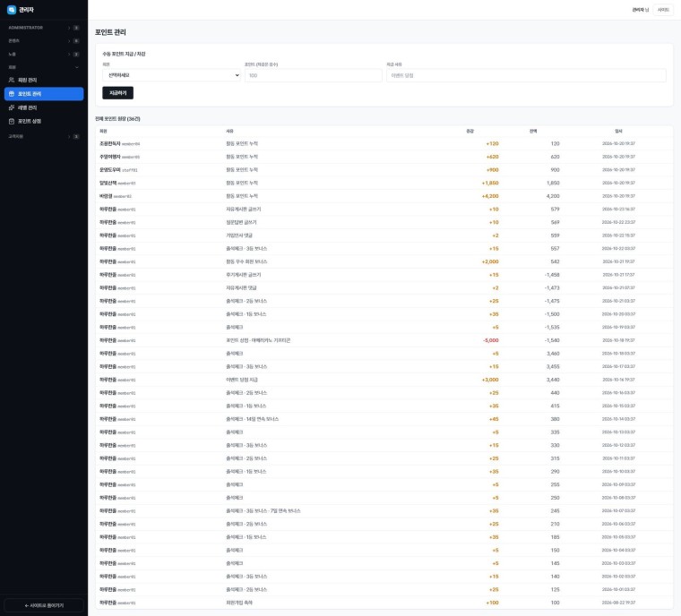Click the member04 row member name

(110, 143)
